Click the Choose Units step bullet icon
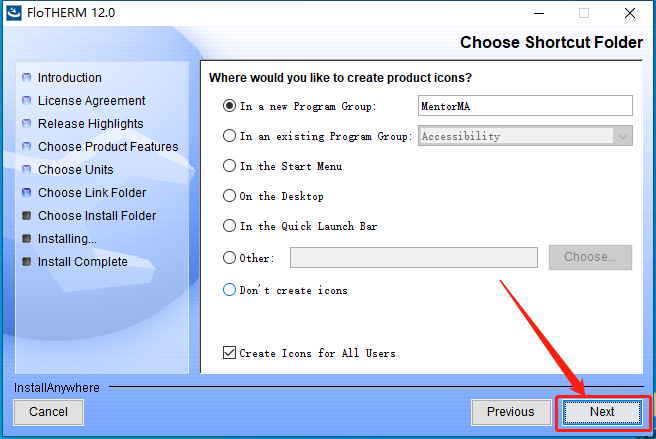The width and height of the screenshot is (656, 439). pyautogui.click(x=26, y=169)
